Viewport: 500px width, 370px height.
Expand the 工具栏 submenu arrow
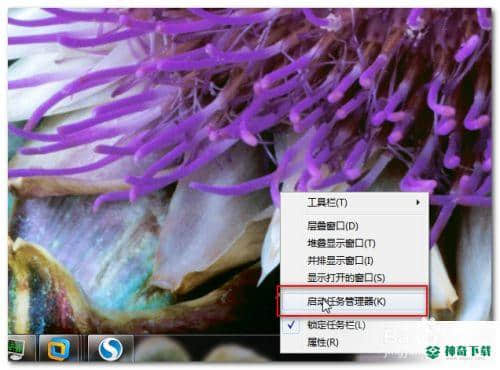[x=418, y=202]
